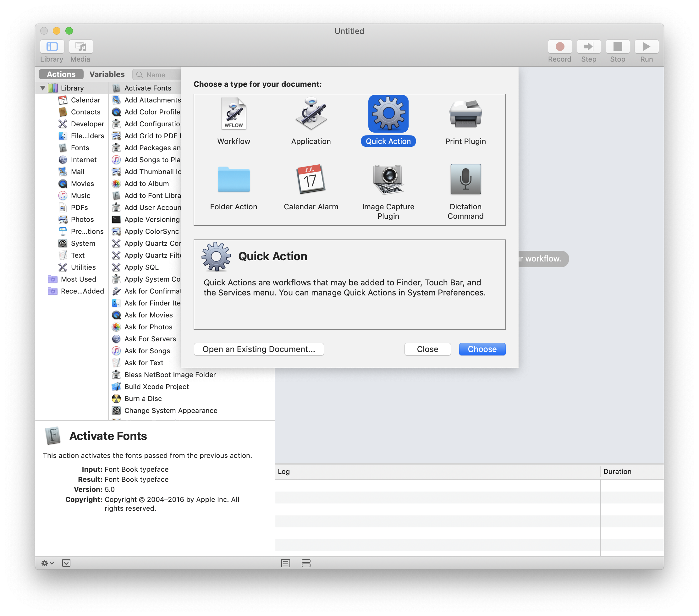This screenshot has width=699, height=616.
Task: Toggle the list log view at bottom
Action: pyautogui.click(x=285, y=563)
